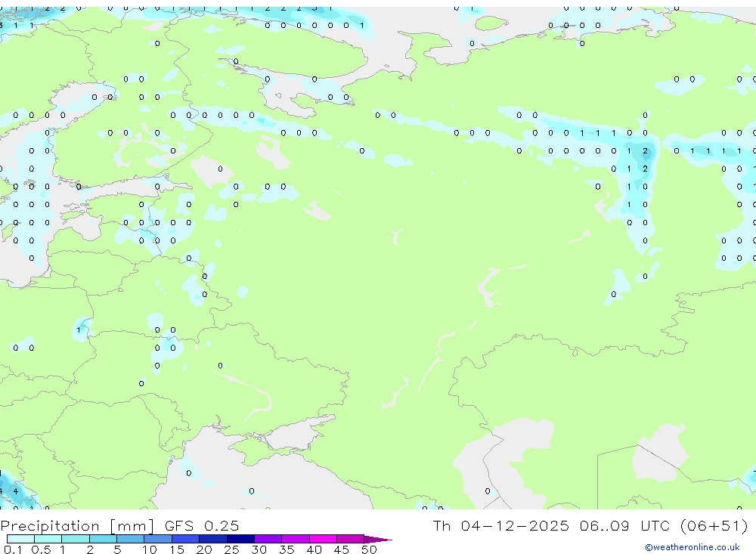
Task: Choose the blue 15–20 legend swatch
Action: tap(186, 539)
